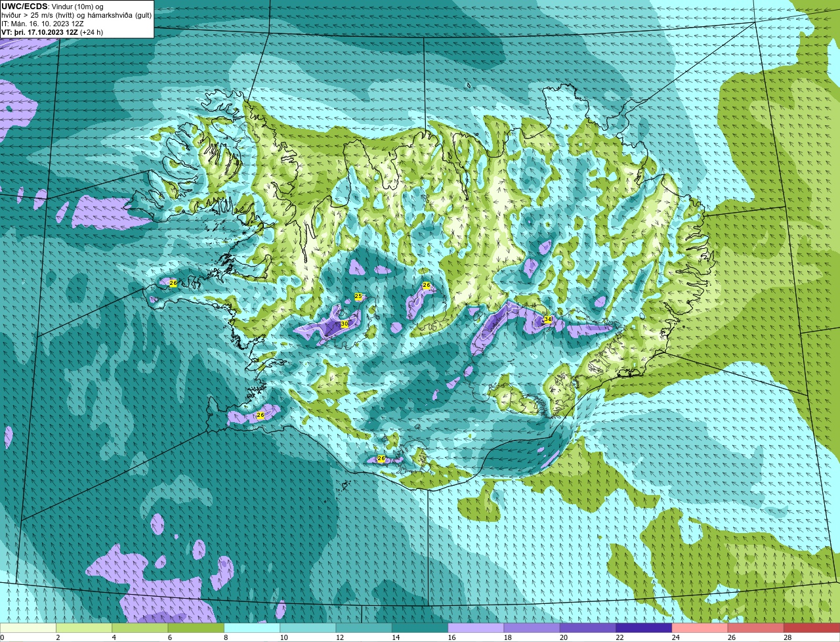The width and height of the screenshot is (840, 642).
Task: Click the legend scale number 14
Action: point(396,637)
